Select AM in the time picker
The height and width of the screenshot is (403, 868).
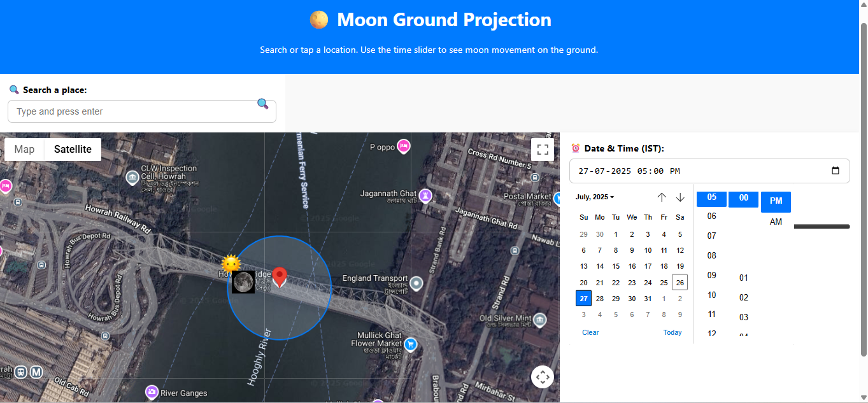776,222
